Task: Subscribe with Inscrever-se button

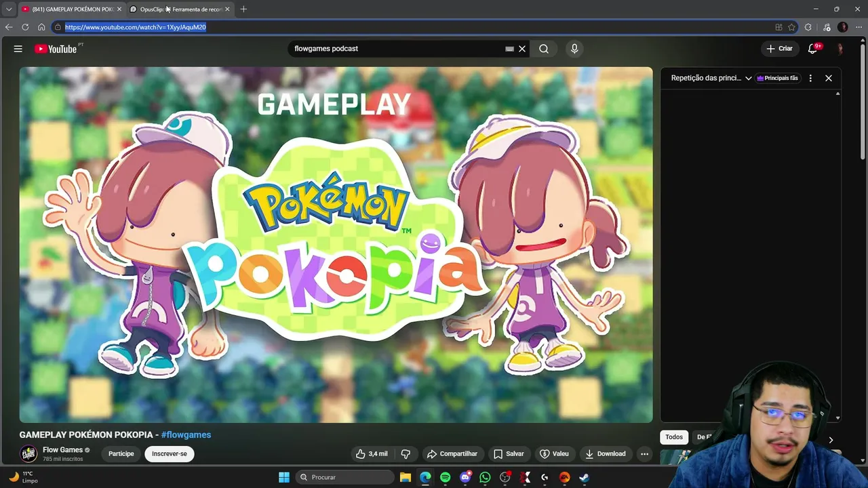Action: click(170, 454)
